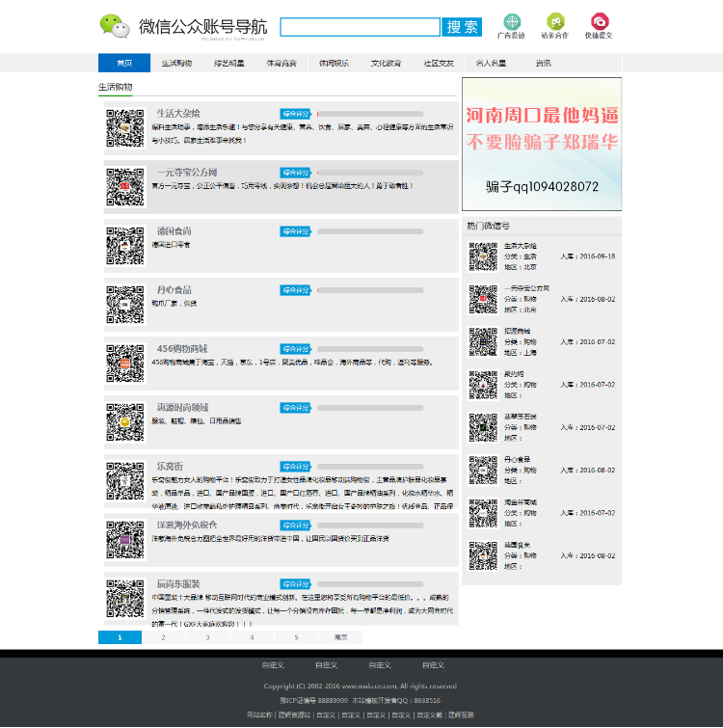
Task: Click the first 自定义 footer link
Action: (x=273, y=665)
